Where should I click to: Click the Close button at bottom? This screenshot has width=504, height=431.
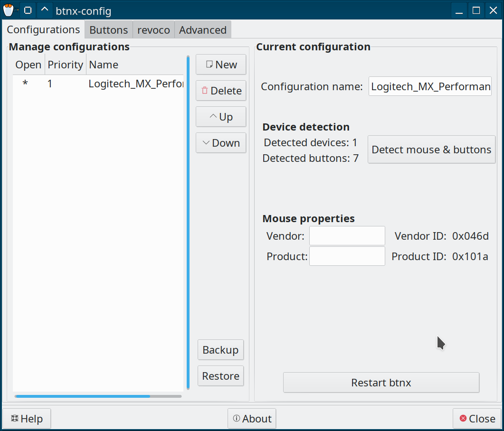pyautogui.click(x=477, y=419)
